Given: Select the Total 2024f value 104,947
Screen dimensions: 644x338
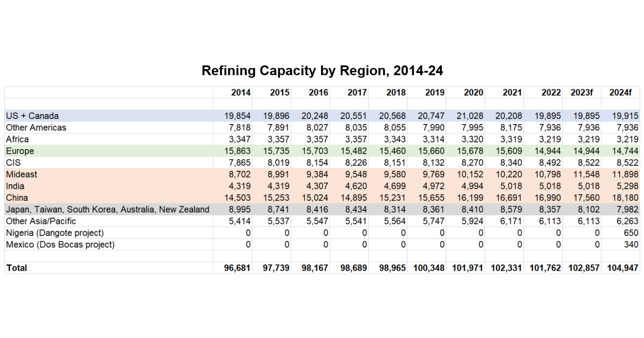Looking at the screenshot, I should pyautogui.click(x=623, y=268).
